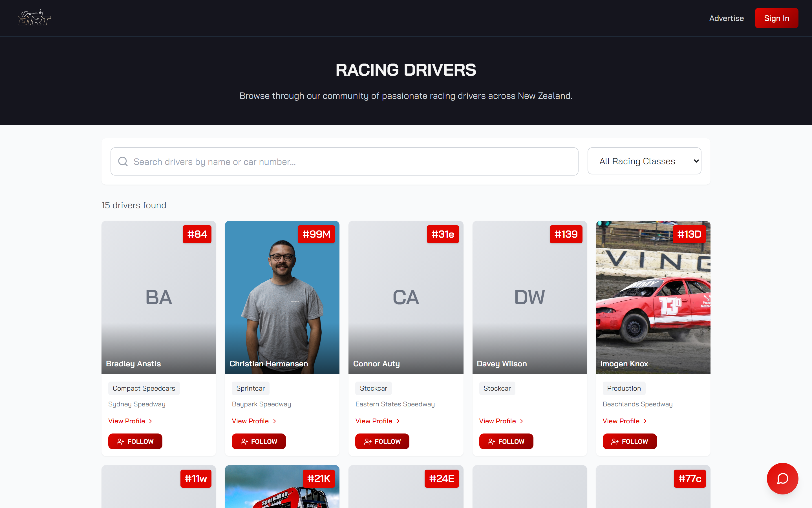This screenshot has width=812, height=508.
Task: Click the #24E car number badge
Action: pos(442,478)
